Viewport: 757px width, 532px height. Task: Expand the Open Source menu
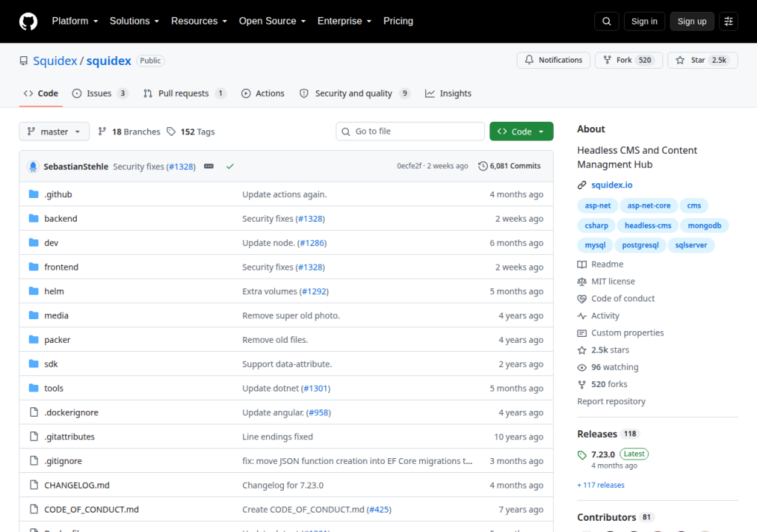272,21
